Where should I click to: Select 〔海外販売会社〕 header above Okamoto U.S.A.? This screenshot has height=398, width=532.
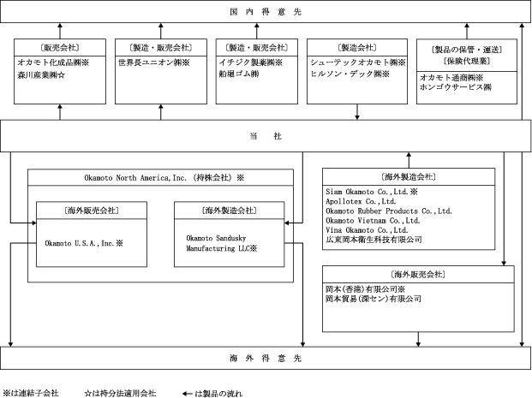(x=92, y=211)
